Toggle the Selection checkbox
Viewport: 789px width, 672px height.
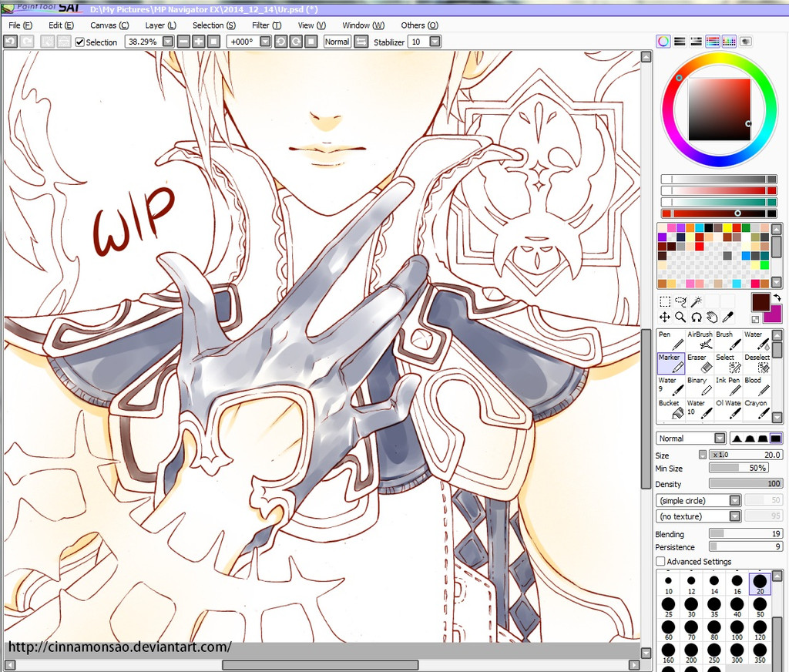(79, 42)
